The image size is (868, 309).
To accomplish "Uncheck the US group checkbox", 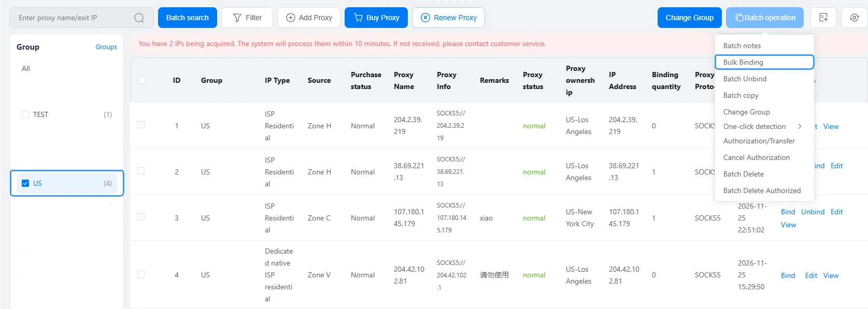I will [x=25, y=183].
